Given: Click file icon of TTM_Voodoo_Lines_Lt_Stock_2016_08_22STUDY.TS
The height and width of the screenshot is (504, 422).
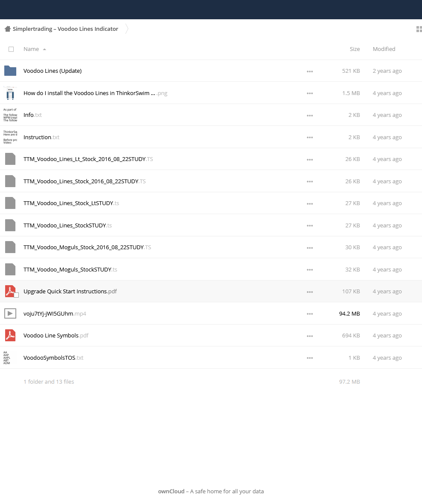Looking at the screenshot, I should 10,159.
